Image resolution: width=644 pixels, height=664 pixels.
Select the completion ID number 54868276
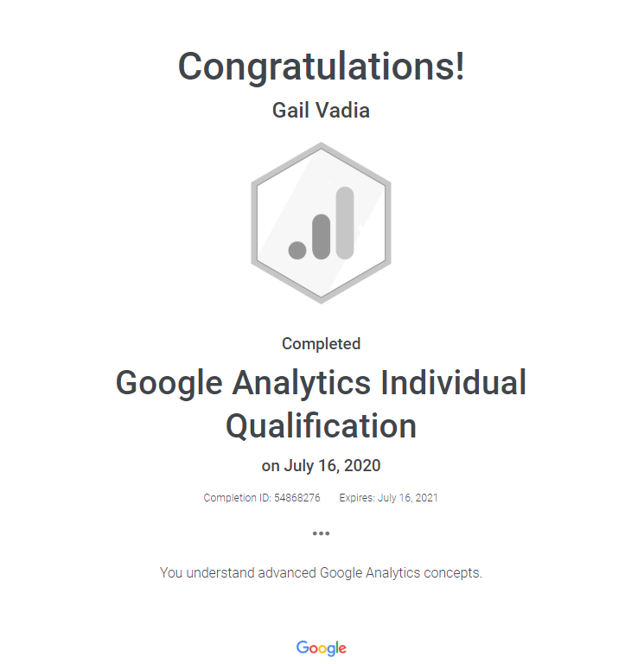(x=299, y=498)
